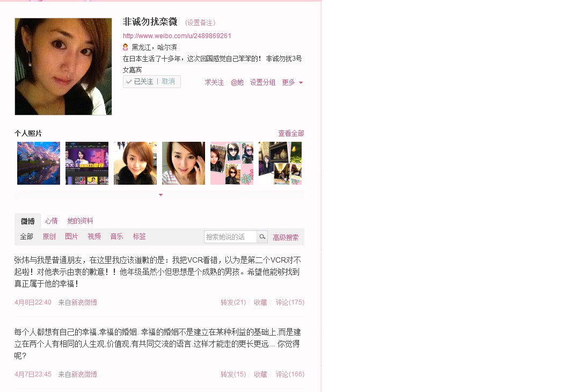Click the large profile avatar photo

(x=63, y=67)
